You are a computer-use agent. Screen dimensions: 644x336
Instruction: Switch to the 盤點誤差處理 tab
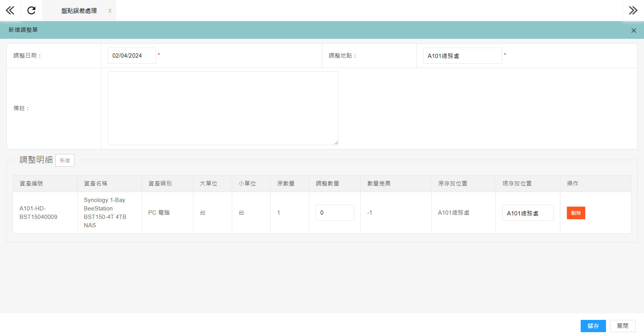(x=79, y=11)
